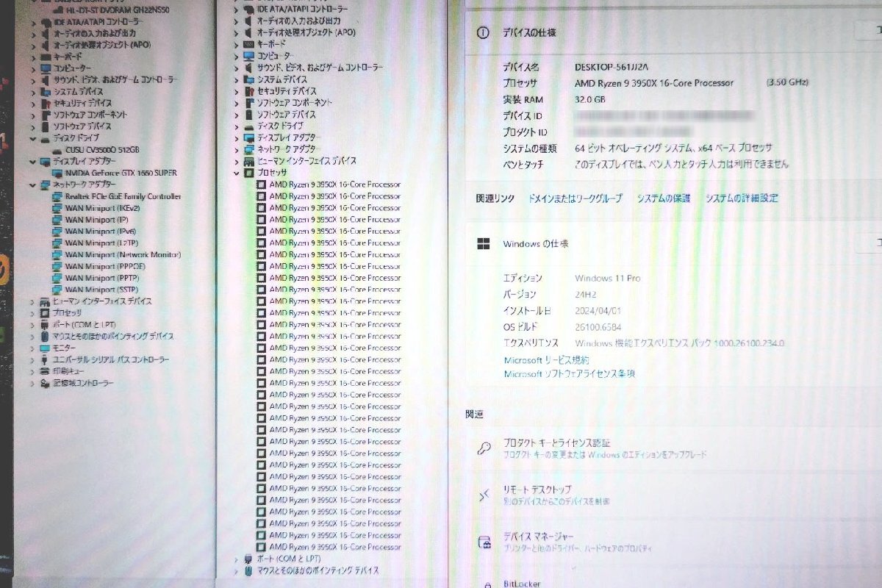The height and width of the screenshot is (588, 882).
Task: Click the 印刷キュー printer icon
Action: tap(45, 371)
